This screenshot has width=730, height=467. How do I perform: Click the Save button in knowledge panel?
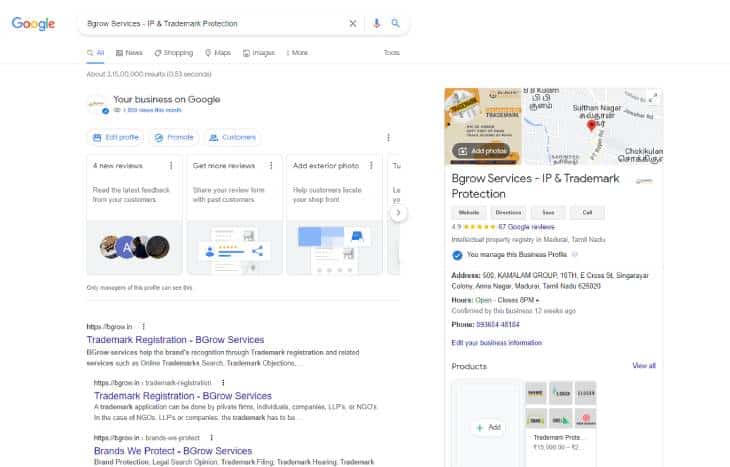(x=548, y=213)
